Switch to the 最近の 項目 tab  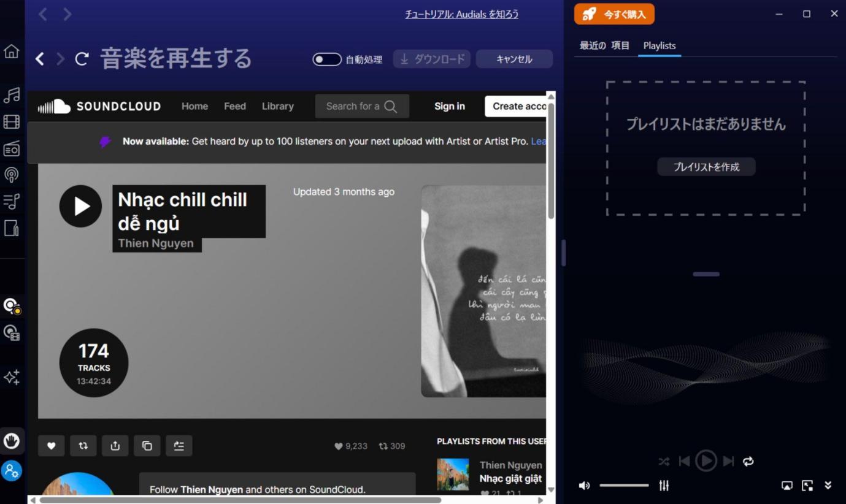click(x=605, y=45)
